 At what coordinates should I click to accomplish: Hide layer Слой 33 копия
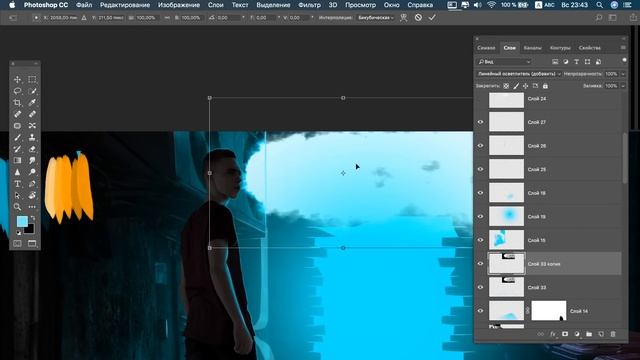[x=480, y=264]
